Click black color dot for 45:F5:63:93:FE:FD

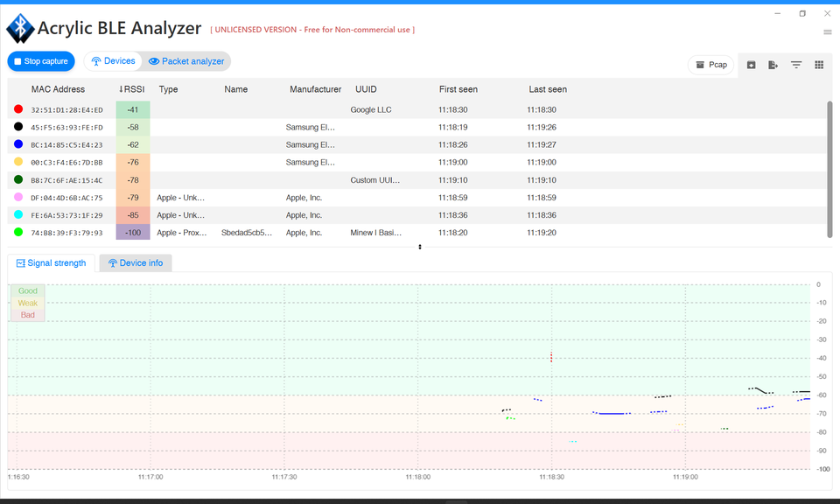pos(18,127)
